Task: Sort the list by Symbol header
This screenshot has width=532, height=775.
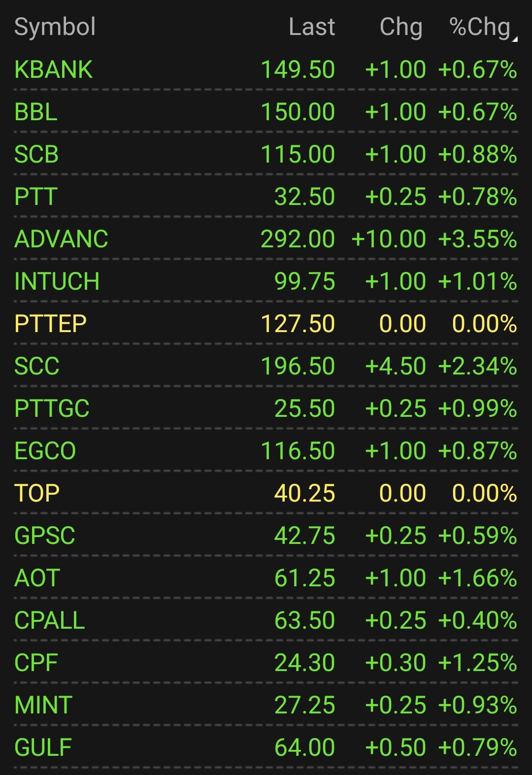Action: (55, 27)
